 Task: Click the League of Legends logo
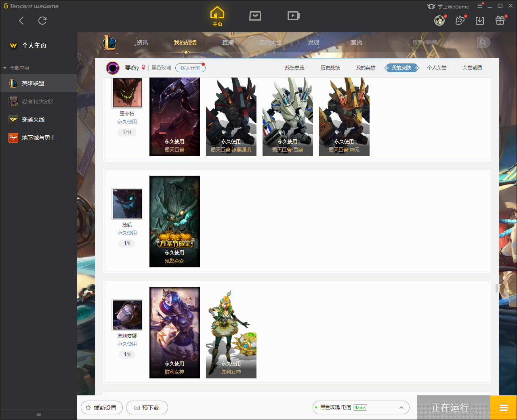[x=109, y=42]
